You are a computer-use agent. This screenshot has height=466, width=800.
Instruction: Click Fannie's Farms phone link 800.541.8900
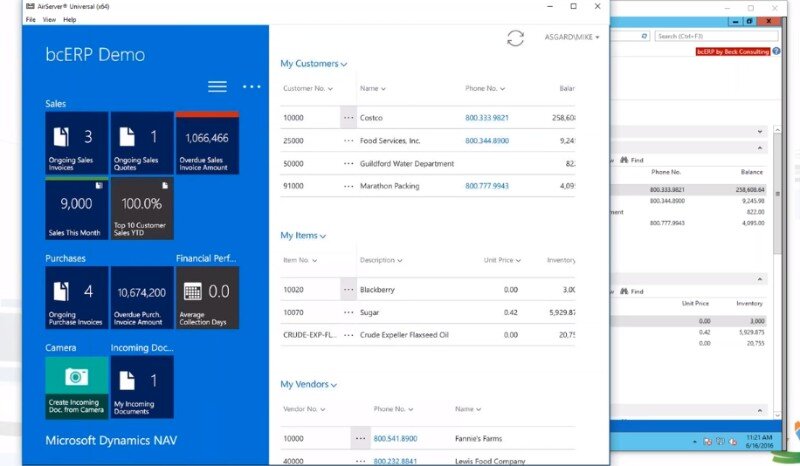[395, 438]
